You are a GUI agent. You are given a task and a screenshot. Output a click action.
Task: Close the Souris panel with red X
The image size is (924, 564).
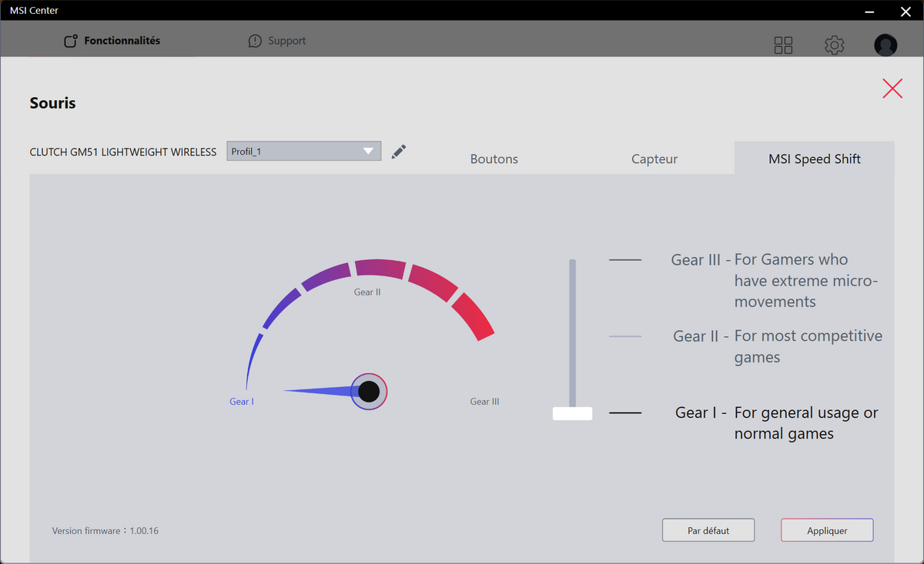pyautogui.click(x=892, y=88)
